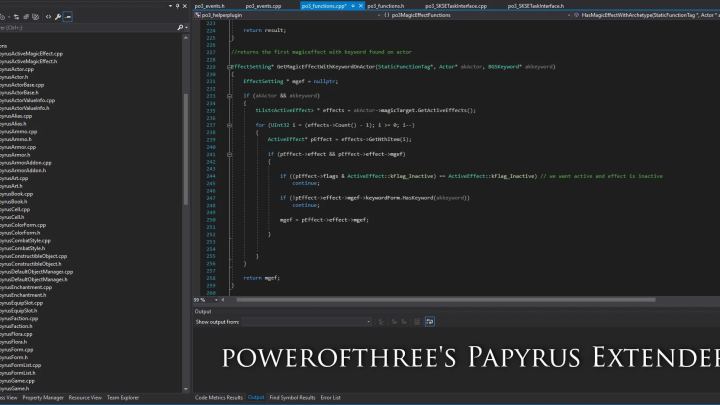Viewport: 720px width, 405px height.
Task: Click the Sync with Active Document icon
Action: point(16,17)
